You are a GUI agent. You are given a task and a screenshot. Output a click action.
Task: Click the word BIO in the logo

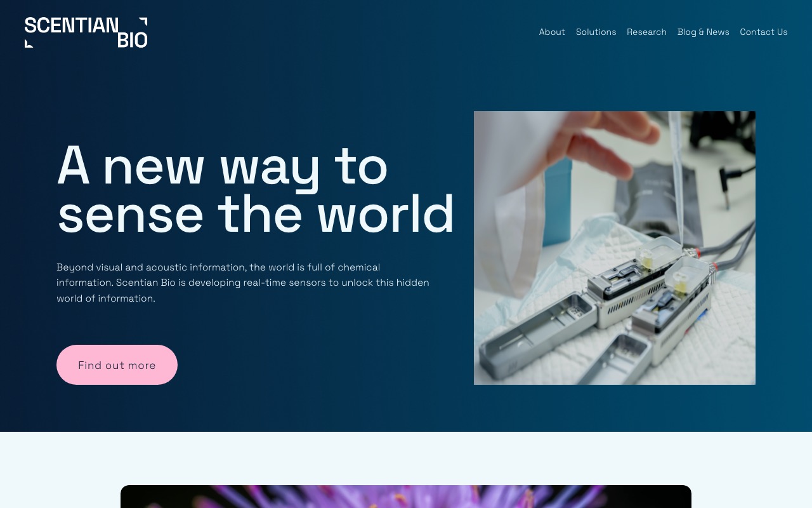pos(132,39)
